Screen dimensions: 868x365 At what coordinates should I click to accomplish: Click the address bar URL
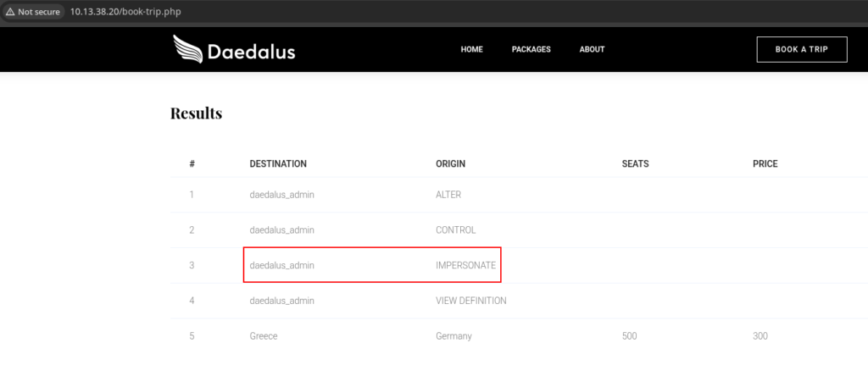point(125,12)
